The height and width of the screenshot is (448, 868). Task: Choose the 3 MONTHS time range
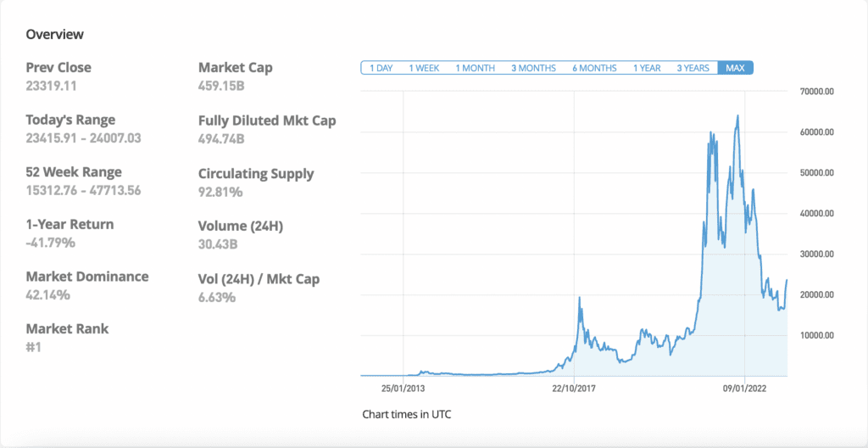pyautogui.click(x=533, y=68)
